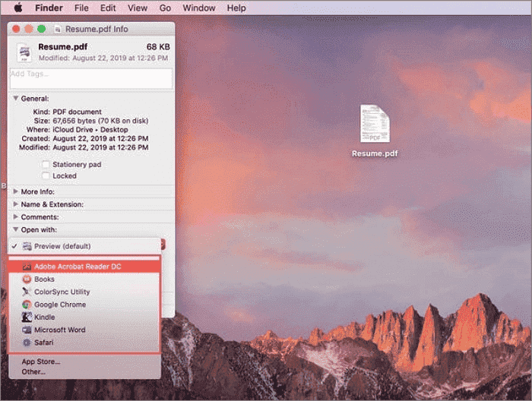Screen dimensions: 532x401
Task: Collapse the Open with section
Action: tap(16, 229)
